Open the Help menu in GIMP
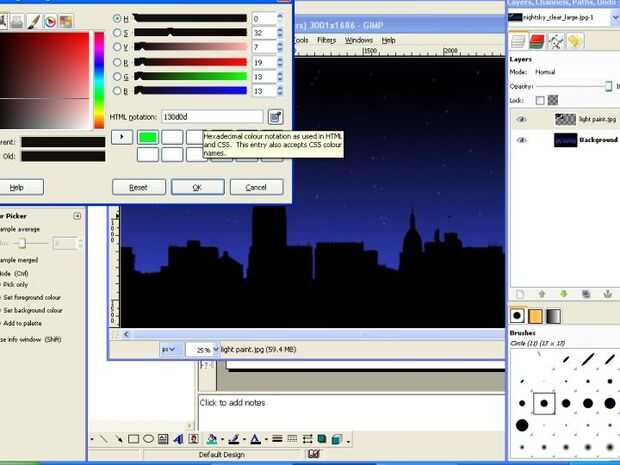 pos(388,40)
